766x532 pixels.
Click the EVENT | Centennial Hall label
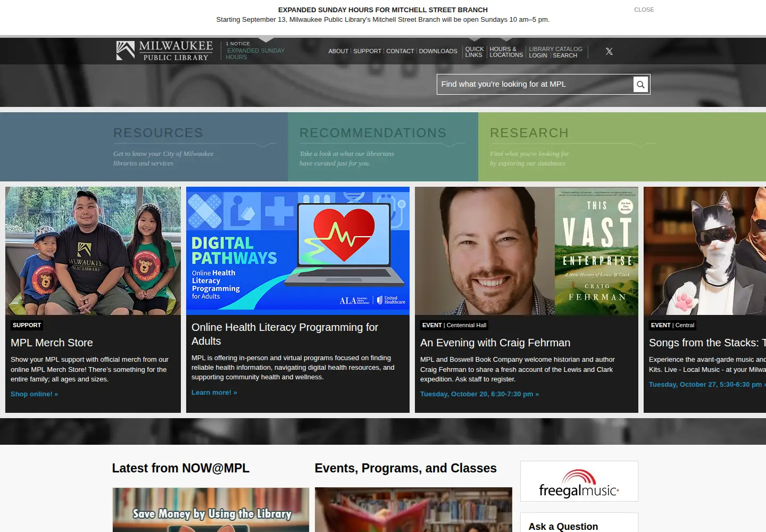pos(454,325)
